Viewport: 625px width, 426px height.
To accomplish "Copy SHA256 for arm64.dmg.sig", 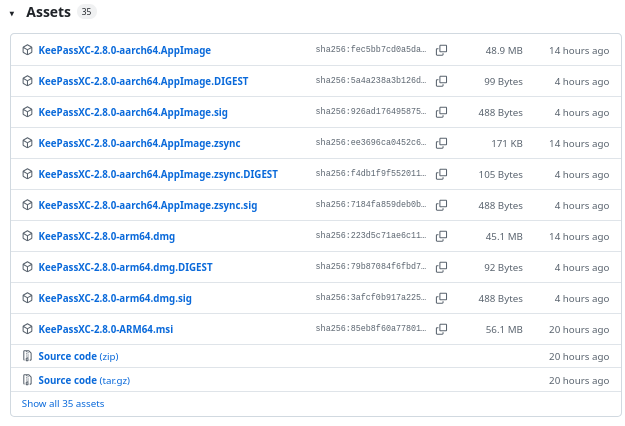I will click(x=441, y=298).
